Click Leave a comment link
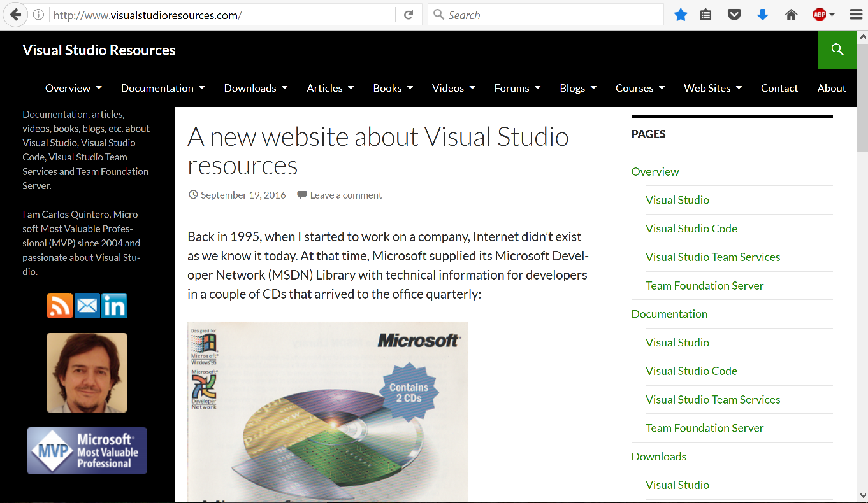The image size is (868, 503). tap(346, 195)
